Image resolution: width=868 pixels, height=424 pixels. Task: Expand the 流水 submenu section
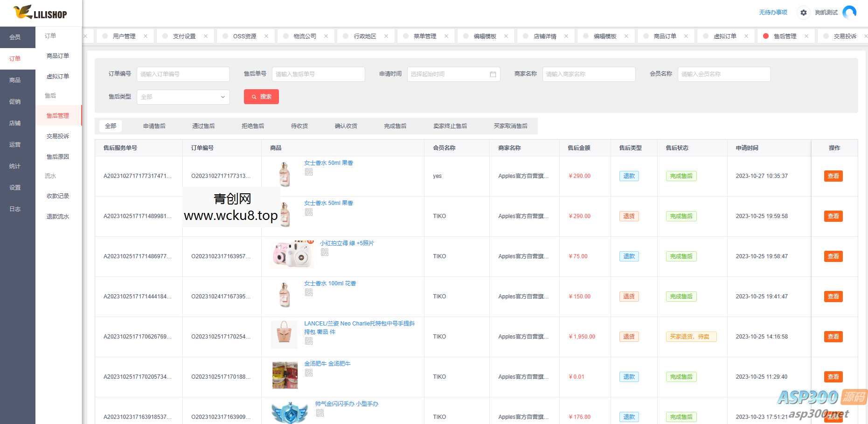click(x=50, y=176)
